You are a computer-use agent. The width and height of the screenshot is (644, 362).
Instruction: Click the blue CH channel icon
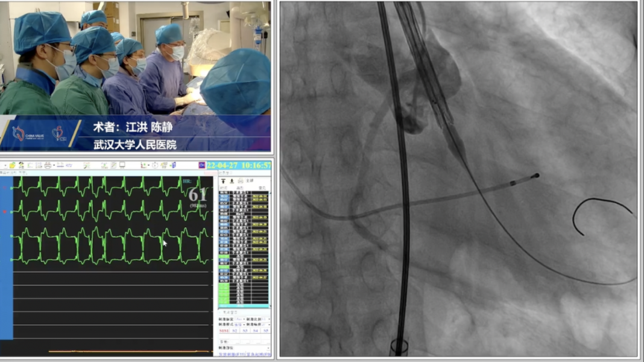[202, 165]
